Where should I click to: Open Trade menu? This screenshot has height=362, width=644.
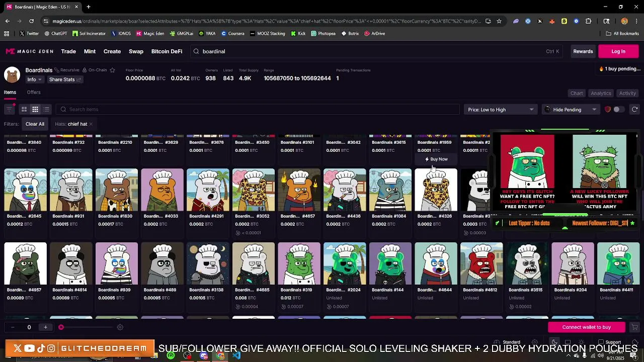point(68,51)
